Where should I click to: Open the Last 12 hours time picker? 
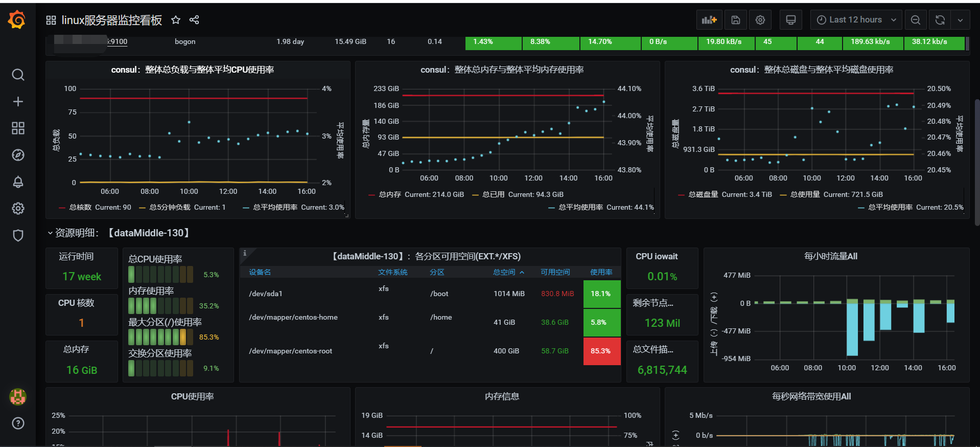[x=856, y=20]
